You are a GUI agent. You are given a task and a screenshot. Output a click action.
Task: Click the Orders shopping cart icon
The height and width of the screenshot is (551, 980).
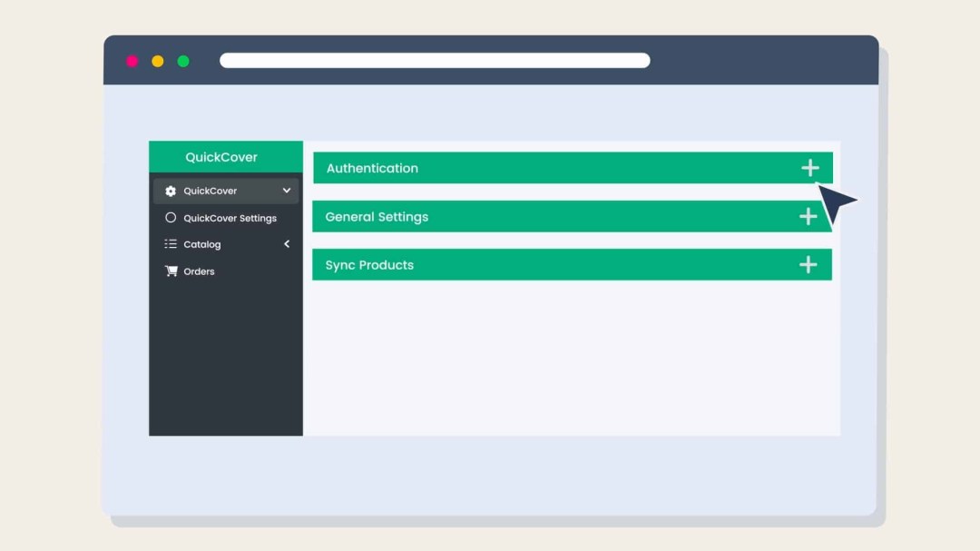click(171, 271)
